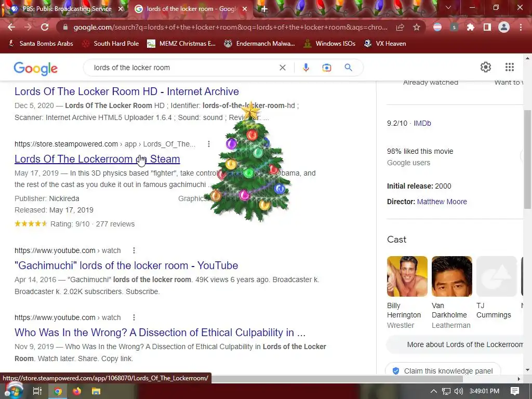Follow the IMDb rating link
The height and width of the screenshot is (399, 532).
[x=422, y=123]
